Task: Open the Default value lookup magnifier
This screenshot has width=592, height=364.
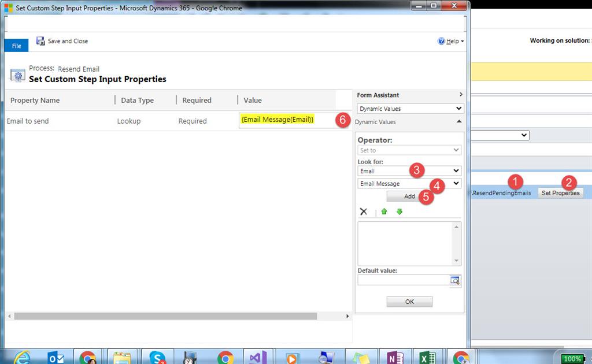Action: 456,281
